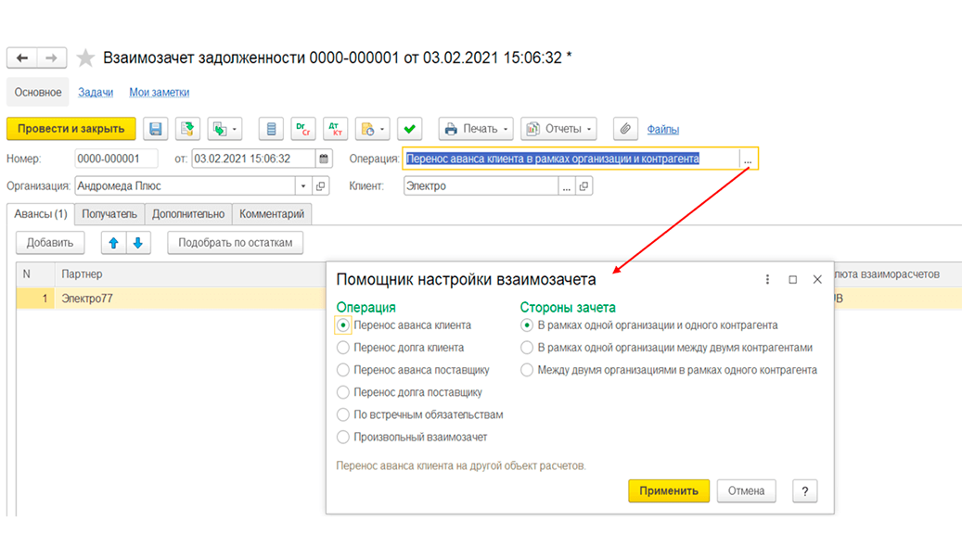Open the Клиент field's linked-record icon

(x=584, y=185)
